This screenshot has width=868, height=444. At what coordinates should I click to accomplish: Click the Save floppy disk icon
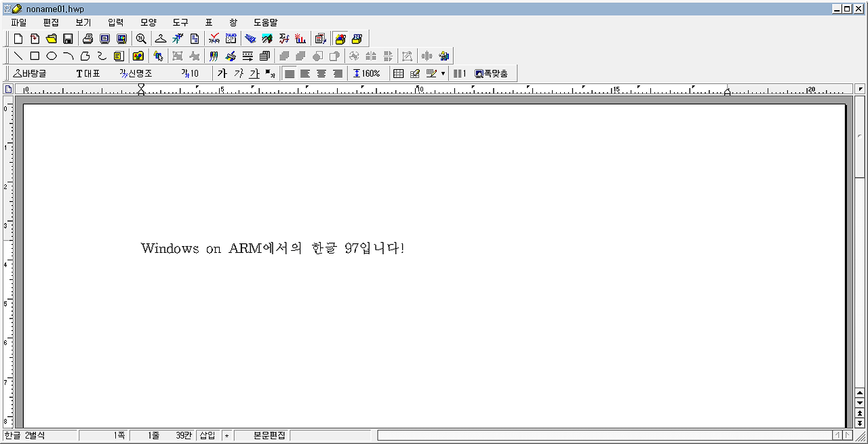68,39
